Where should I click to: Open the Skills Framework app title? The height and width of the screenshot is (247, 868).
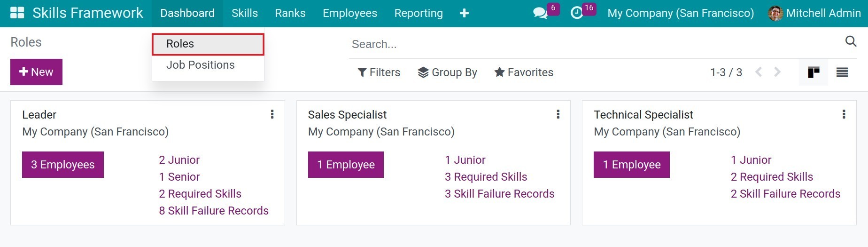87,13
